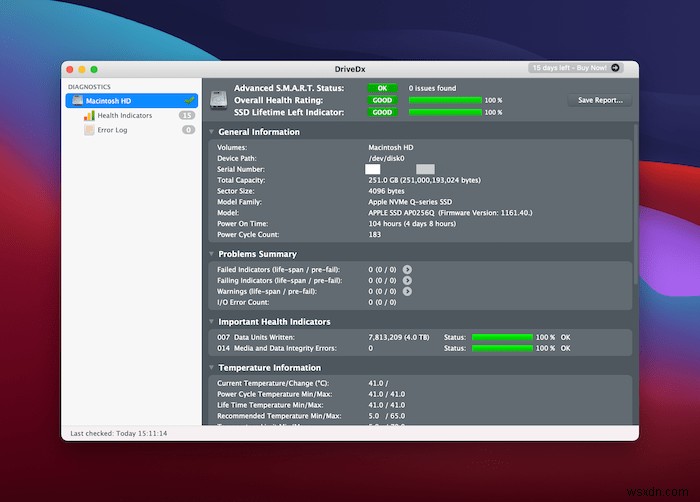Collapse the Problems Summary section
Image resolution: width=700 pixels, height=502 pixels.
click(211, 254)
